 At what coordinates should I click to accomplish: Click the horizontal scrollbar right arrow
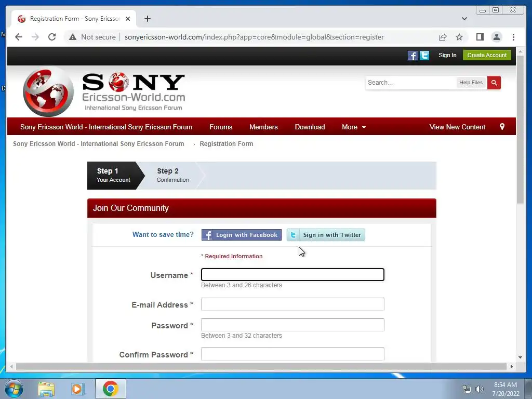click(511, 366)
